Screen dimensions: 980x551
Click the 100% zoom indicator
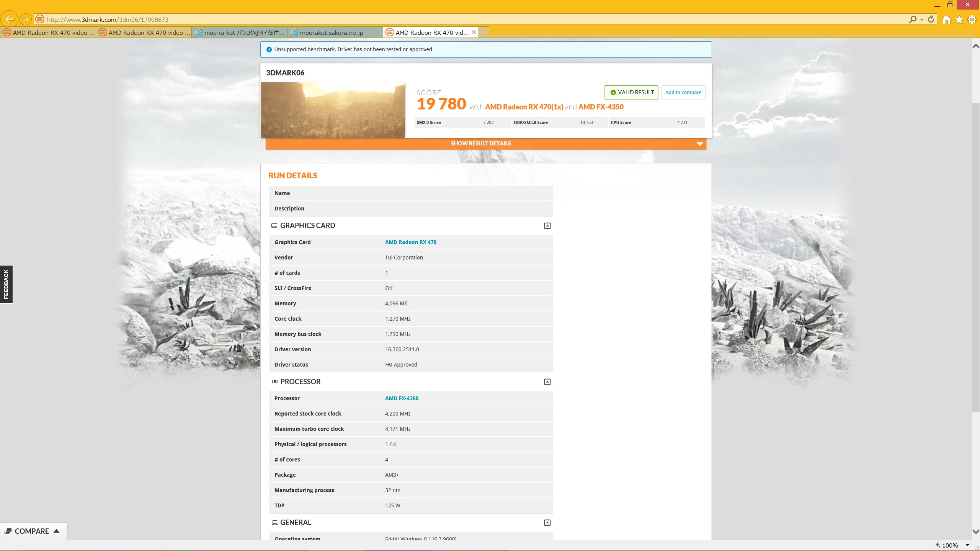(x=946, y=545)
